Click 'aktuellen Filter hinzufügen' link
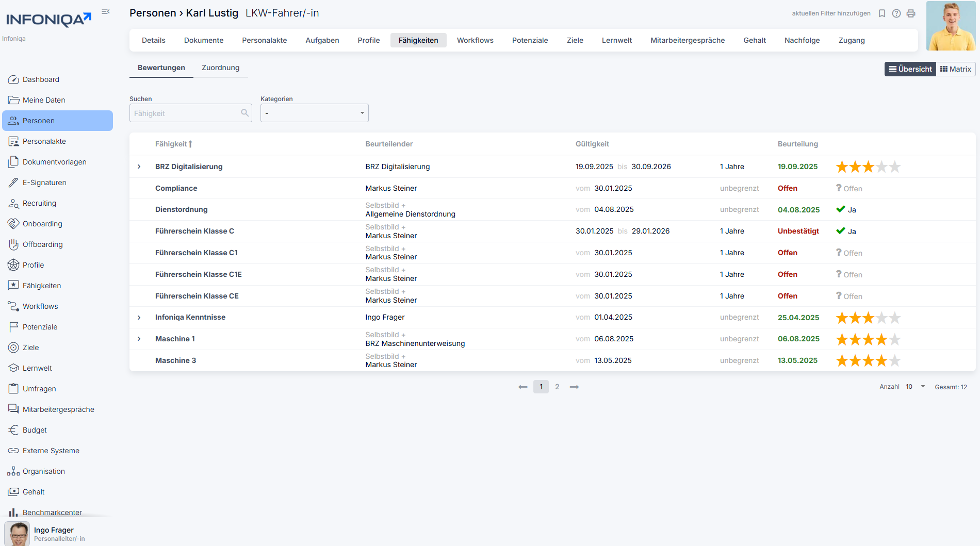This screenshot has width=980, height=546. pyautogui.click(x=831, y=13)
